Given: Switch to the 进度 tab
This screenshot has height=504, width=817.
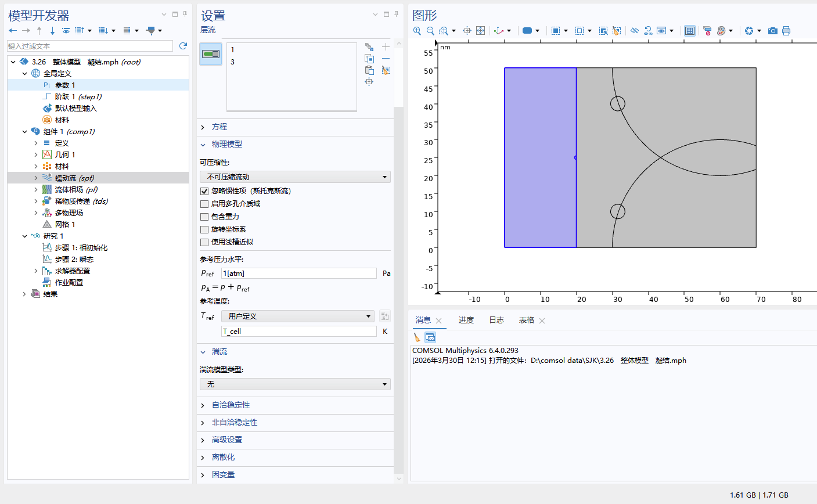Looking at the screenshot, I should [466, 320].
